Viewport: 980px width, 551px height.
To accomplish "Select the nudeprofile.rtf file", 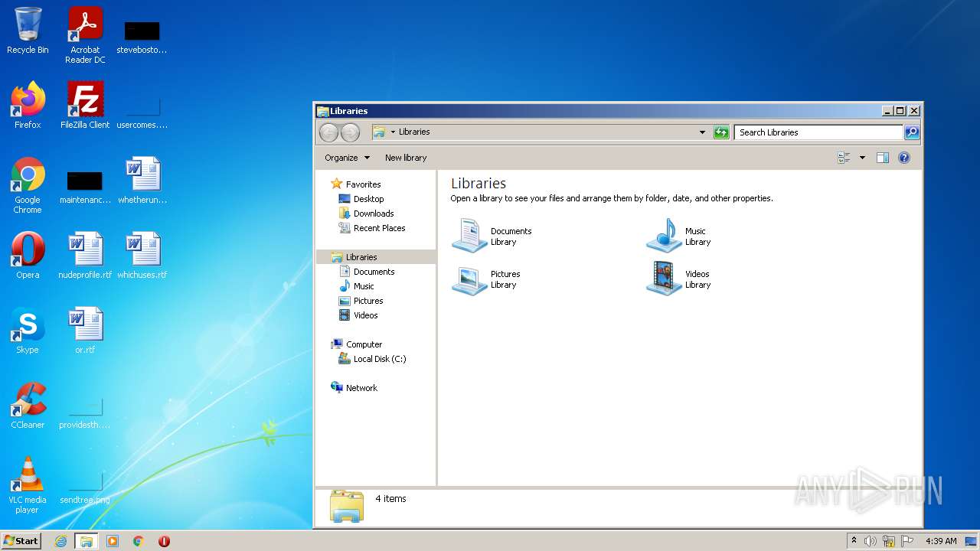I will click(85, 255).
